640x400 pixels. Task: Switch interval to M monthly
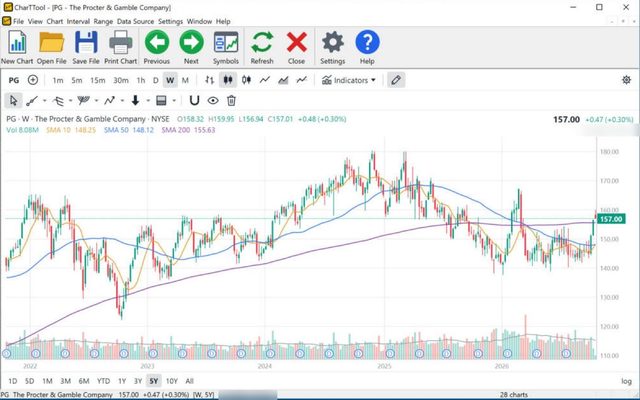pyautogui.click(x=185, y=80)
